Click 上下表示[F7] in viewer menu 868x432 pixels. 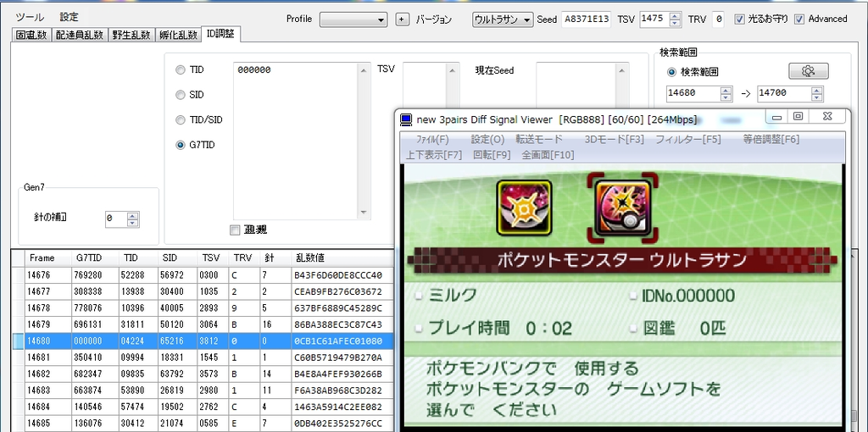pyautogui.click(x=434, y=155)
